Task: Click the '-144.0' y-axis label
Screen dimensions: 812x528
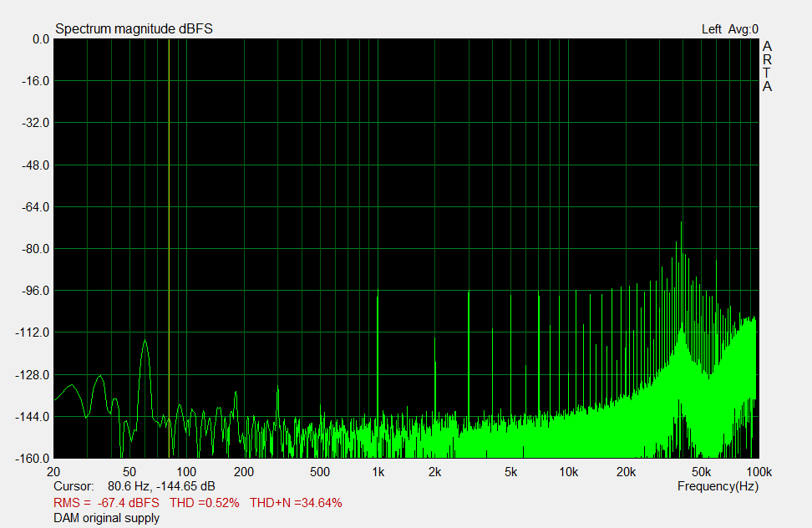Action: (33, 417)
